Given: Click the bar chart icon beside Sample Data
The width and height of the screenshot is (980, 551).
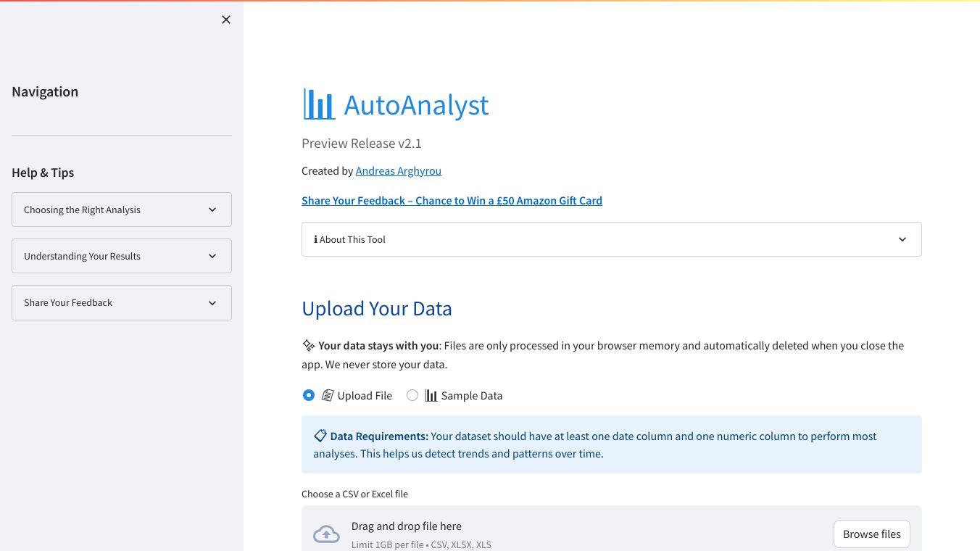Looking at the screenshot, I should pyautogui.click(x=431, y=396).
